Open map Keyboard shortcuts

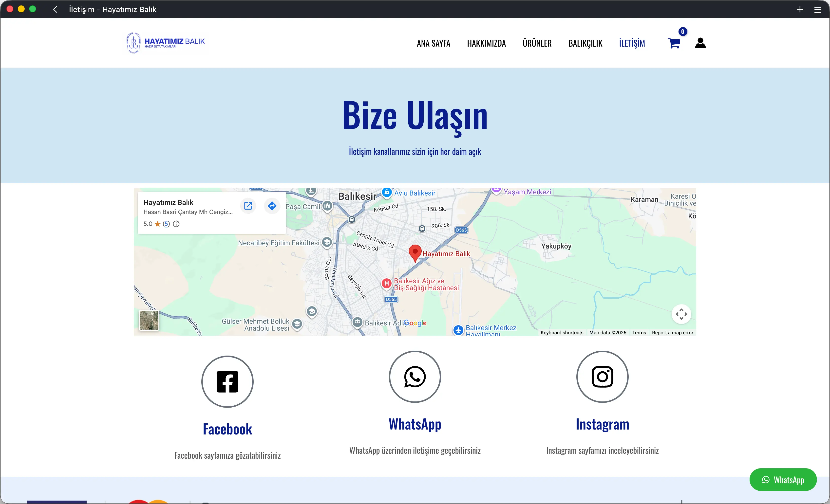562,333
